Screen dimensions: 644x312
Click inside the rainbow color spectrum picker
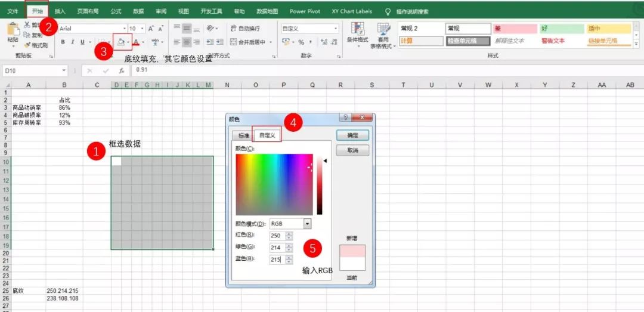[274, 184]
